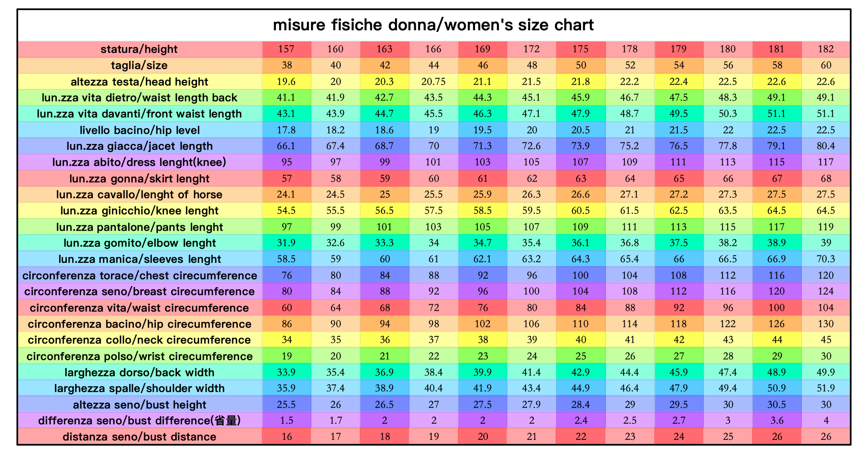Click the chart title 'misure fisiche donna/women's size chart'
This screenshot has width=868, height=454.
point(433,25)
